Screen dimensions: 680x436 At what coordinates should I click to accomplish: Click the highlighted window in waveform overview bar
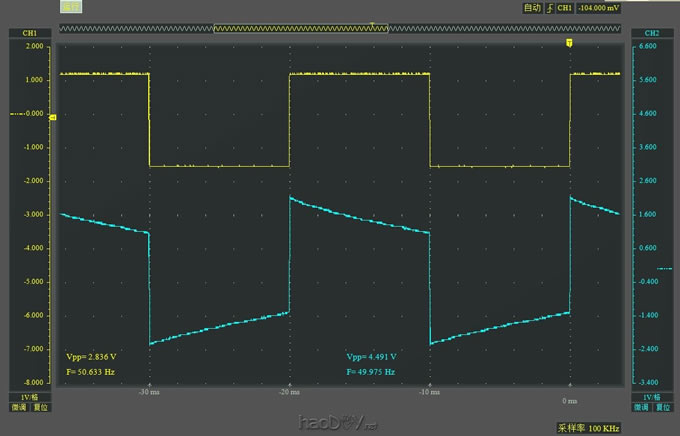coord(301,29)
